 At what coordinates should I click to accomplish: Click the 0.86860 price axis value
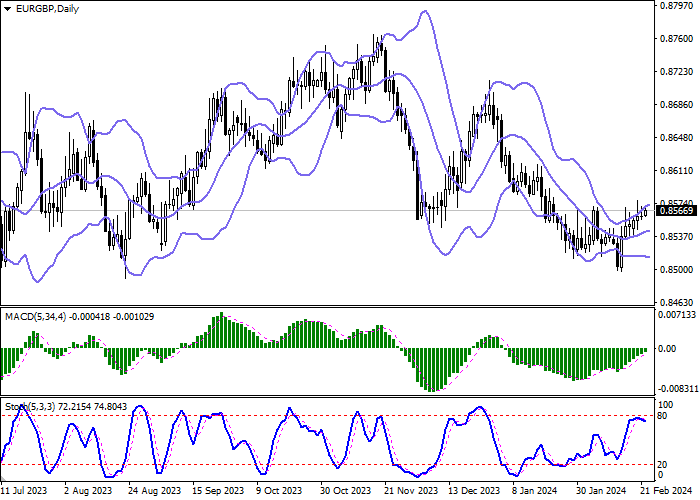pyautogui.click(x=676, y=105)
